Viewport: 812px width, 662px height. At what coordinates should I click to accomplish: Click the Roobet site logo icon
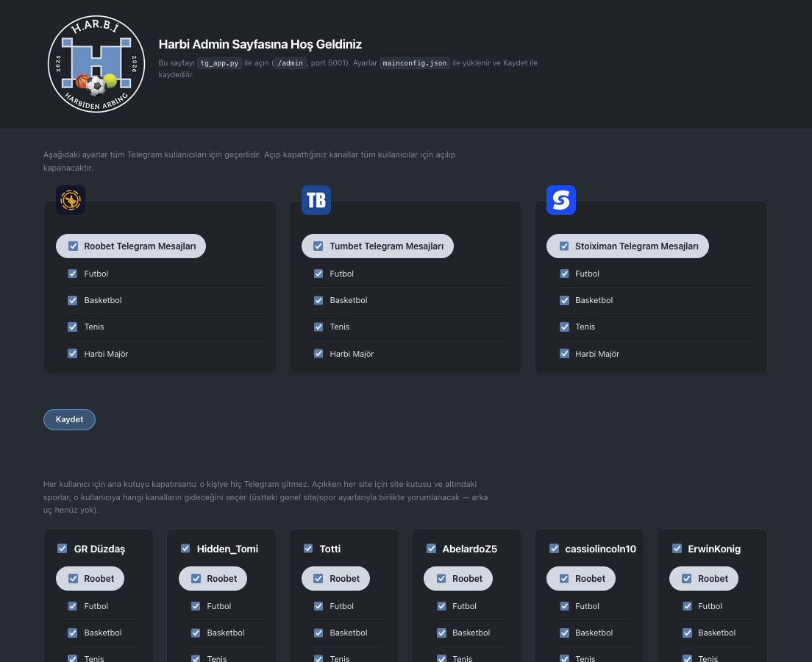pos(71,200)
